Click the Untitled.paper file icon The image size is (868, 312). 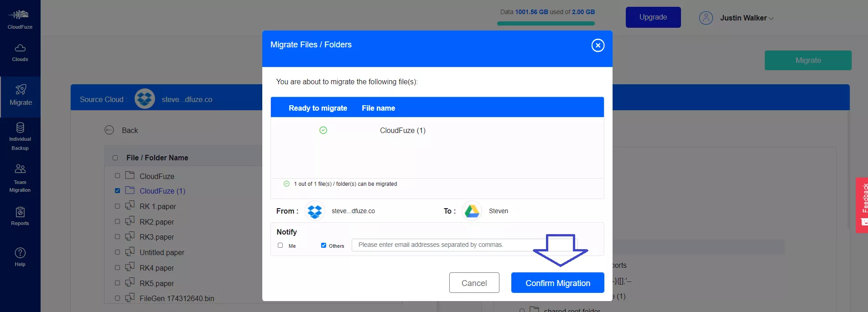[130, 251]
